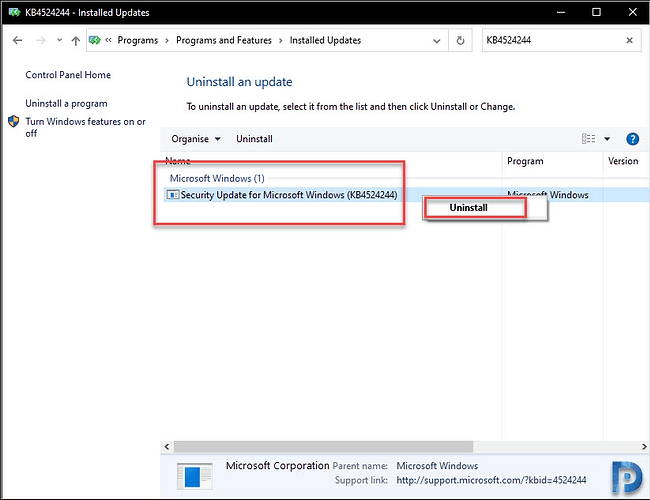Open the Control Panel Home link

68,75
